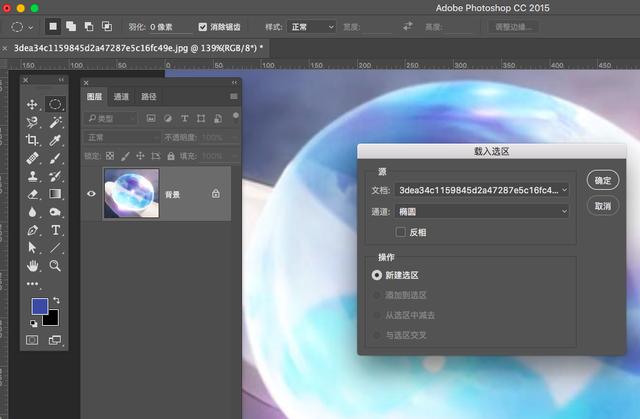Filter layers by smart object icon
This screenshot has width=640, height=419.
[218, 118]
